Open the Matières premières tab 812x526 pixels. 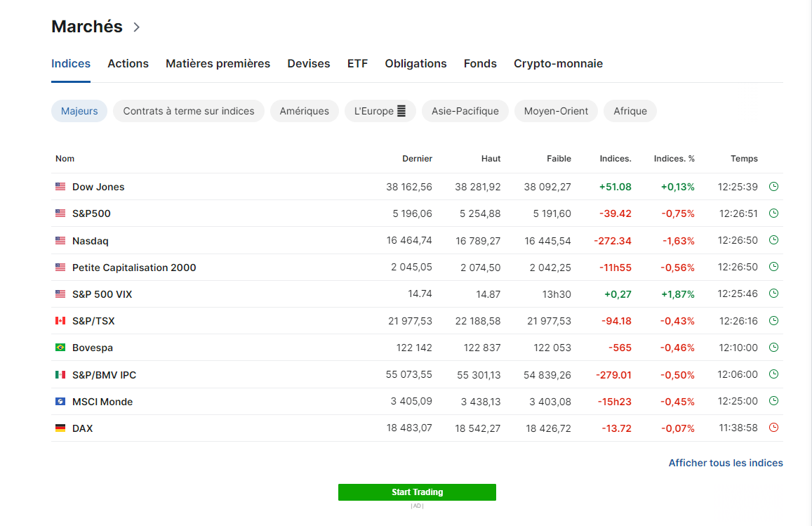point(218,64)
